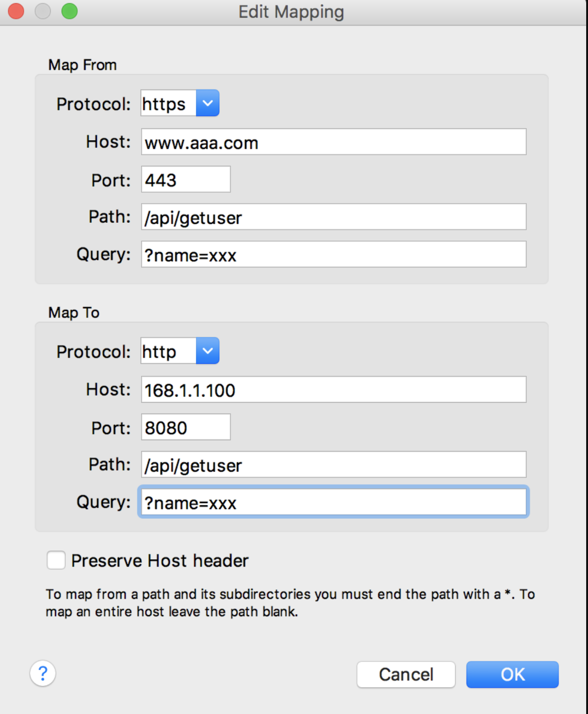
Task: Click the Map From Query field
Action: [x=333, y=254]
